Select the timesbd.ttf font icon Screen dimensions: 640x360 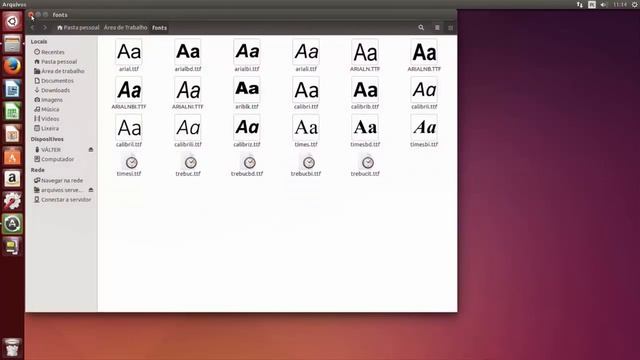(x=365, y=127)
